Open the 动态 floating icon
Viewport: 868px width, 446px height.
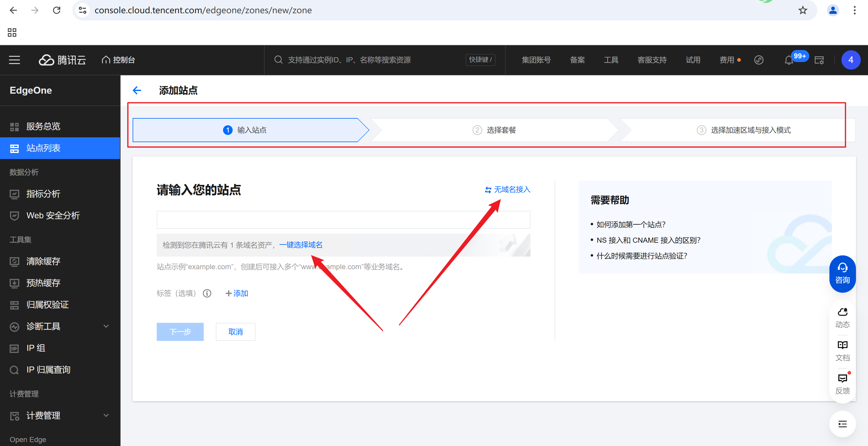point(842,318)
